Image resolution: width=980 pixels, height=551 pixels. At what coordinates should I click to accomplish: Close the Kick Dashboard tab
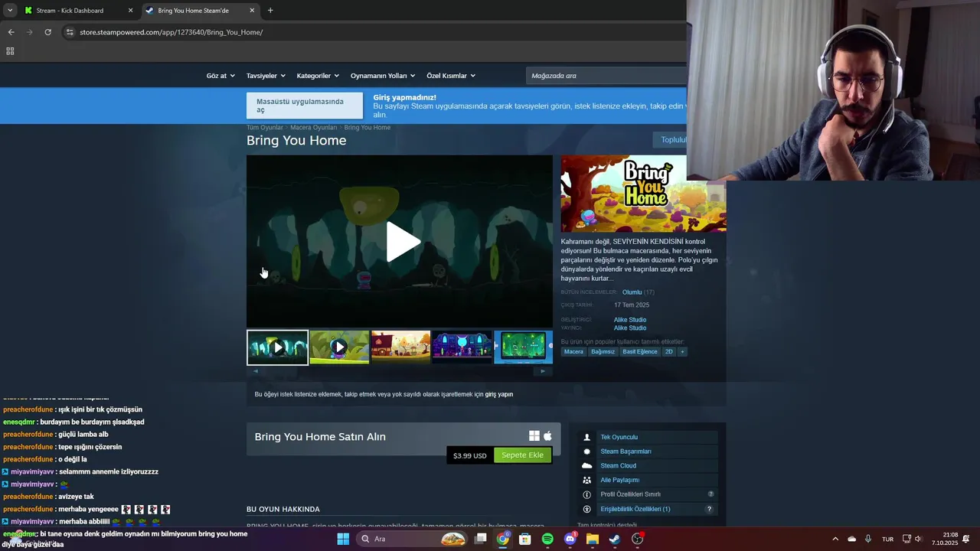130,11
